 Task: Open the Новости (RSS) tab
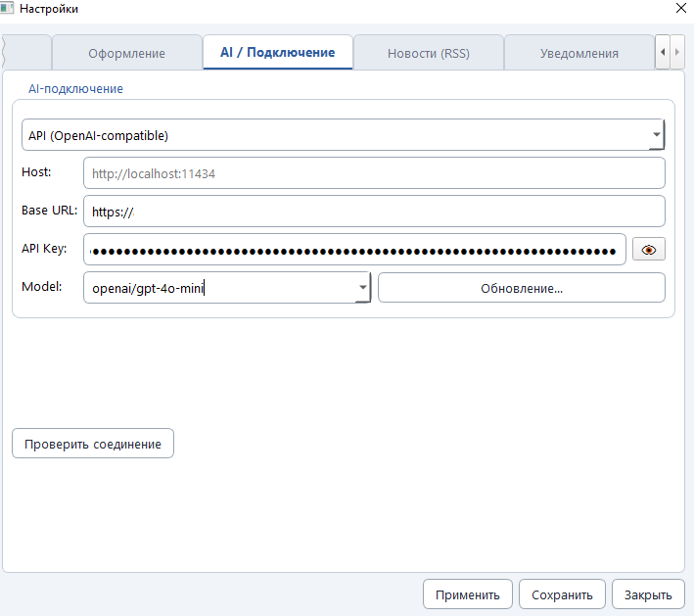(428, 53)
